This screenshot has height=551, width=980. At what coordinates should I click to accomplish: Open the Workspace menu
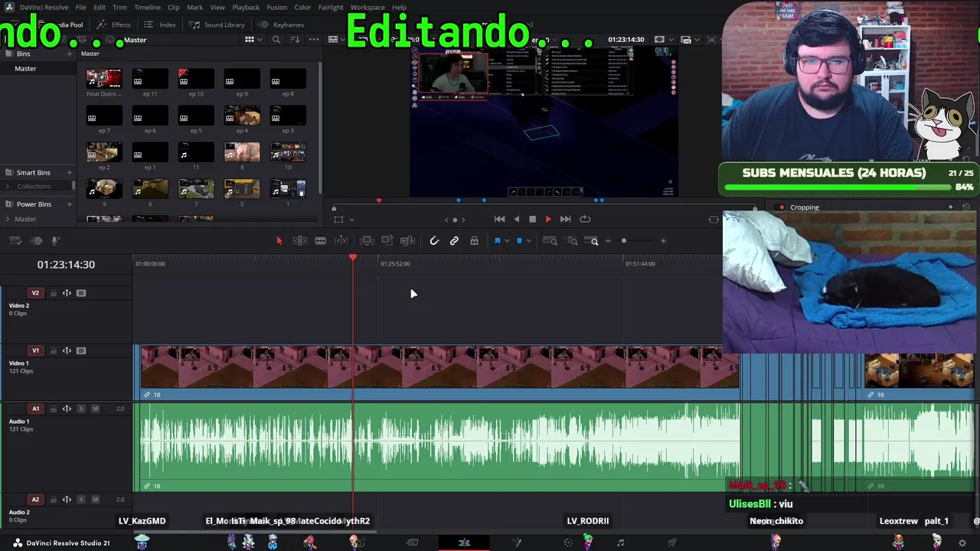click(367, 8)
